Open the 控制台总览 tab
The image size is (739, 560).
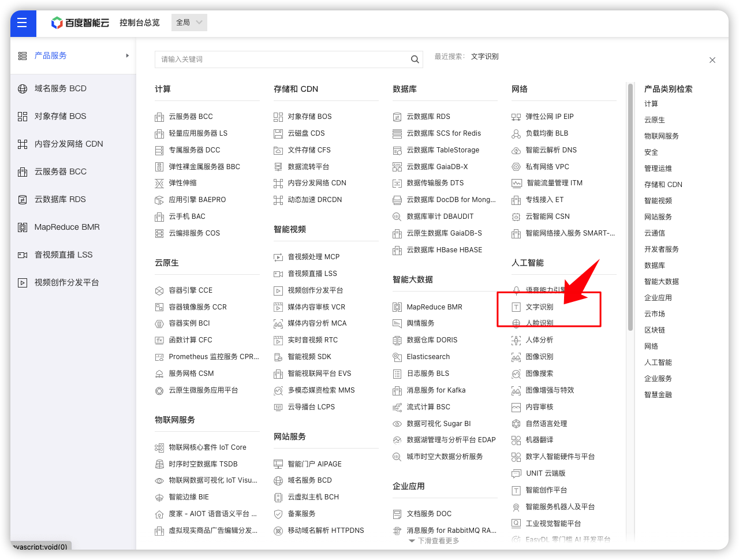[139, 23]
